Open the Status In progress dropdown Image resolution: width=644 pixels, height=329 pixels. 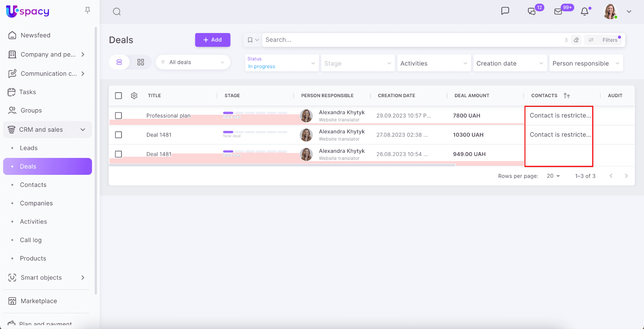coord(281,63)
